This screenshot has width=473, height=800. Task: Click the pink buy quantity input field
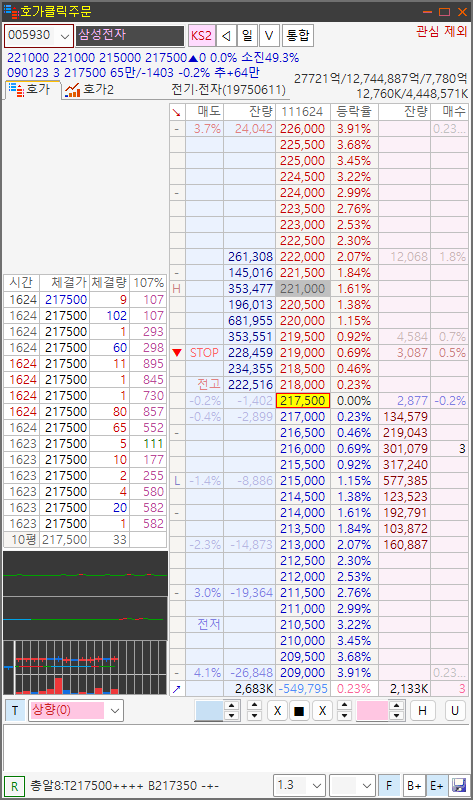click(372, 711)
